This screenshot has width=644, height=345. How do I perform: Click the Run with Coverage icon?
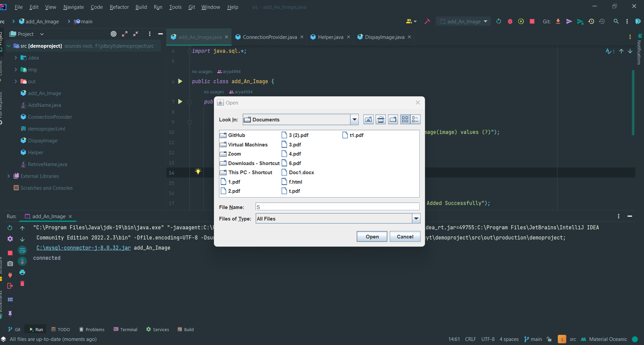coord(521,21)
